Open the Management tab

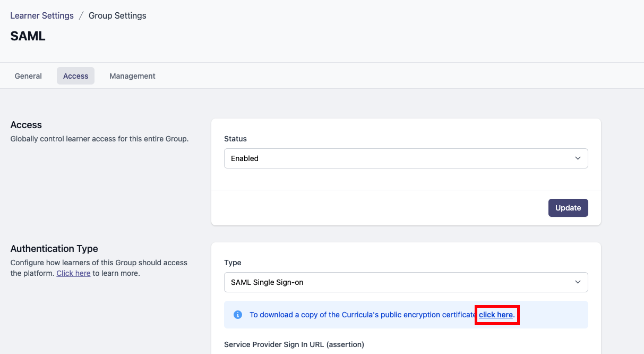132,76
